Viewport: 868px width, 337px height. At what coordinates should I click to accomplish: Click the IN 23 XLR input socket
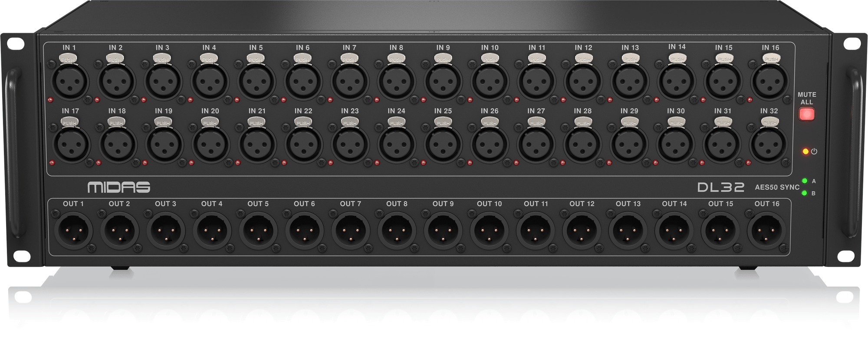point(350,145)
